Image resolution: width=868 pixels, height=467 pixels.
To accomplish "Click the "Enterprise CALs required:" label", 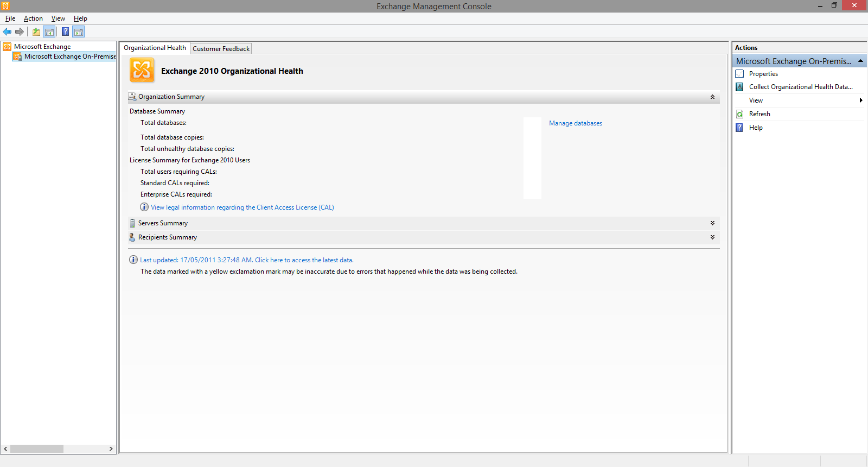I will tap(176, 194).
